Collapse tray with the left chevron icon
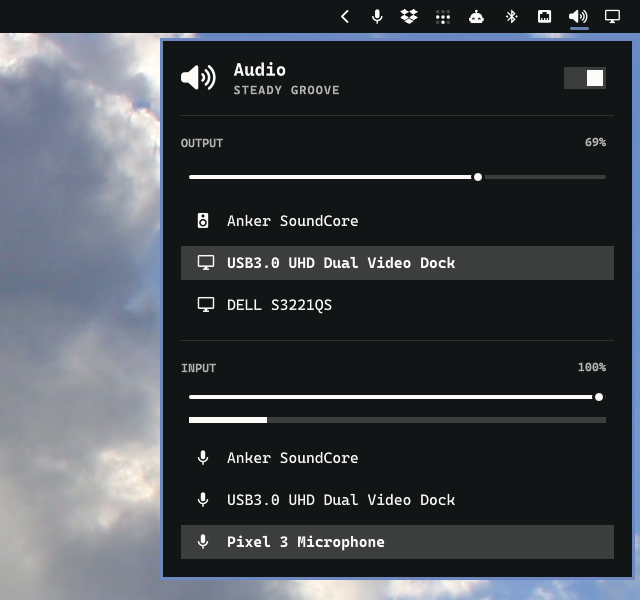 click(345, 17)
